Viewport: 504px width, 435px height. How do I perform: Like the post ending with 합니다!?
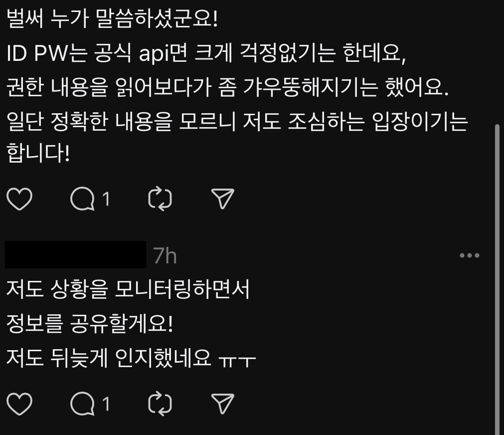point(19,199)
